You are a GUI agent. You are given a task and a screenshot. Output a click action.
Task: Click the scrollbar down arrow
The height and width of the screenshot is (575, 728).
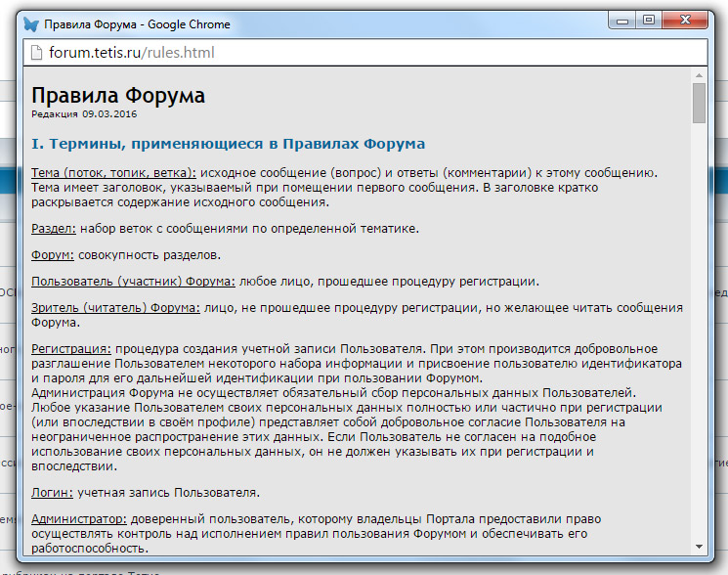pos(699,547)
